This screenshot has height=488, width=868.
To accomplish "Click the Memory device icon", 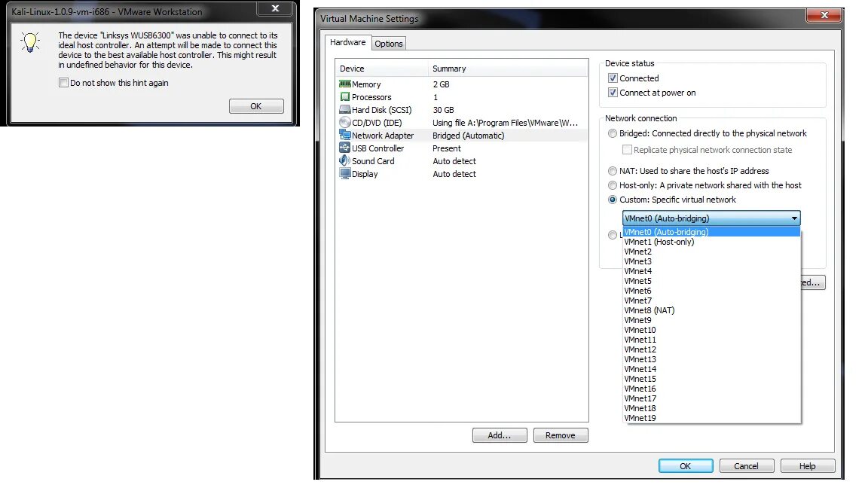I will pyautogui.click(x=345, y=84).
